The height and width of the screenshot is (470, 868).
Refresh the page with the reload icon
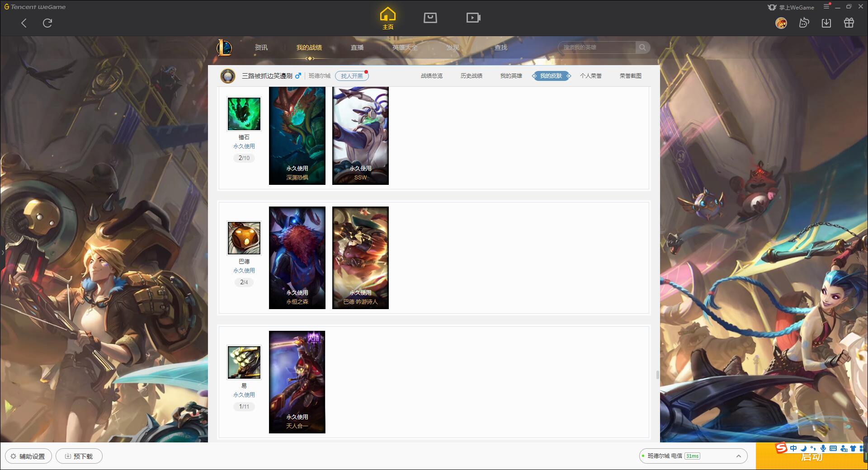pyautogui.click(x=47, y=23)
